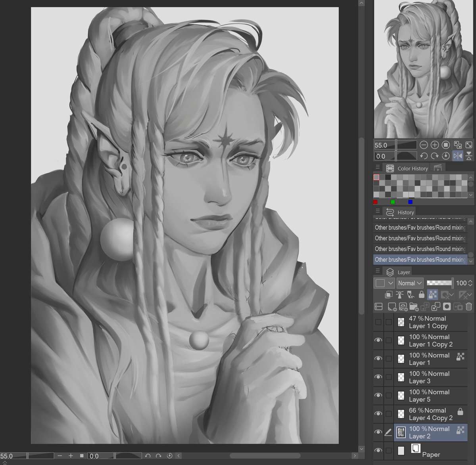Open the Layer palette menu icon
The width and height of the screenshot is (476, 465).
[378, 271]
